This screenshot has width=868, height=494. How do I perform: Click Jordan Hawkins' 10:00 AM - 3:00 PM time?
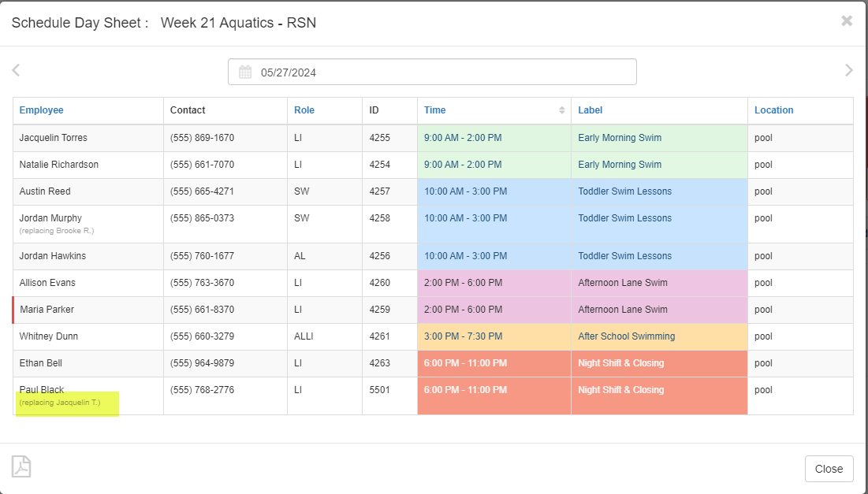click(x=466, y=256)
